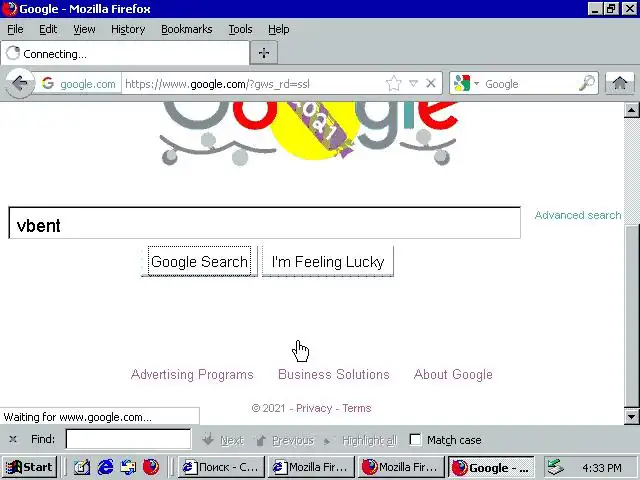Open the Advanced search link

(x=578, y=215)
